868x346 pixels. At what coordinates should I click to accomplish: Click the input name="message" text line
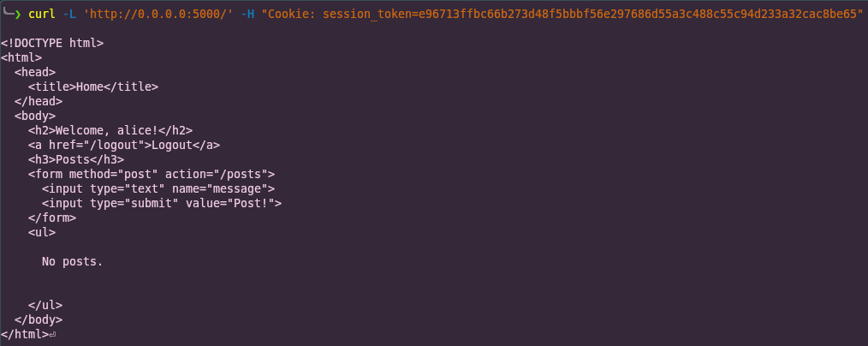point(158,188)
